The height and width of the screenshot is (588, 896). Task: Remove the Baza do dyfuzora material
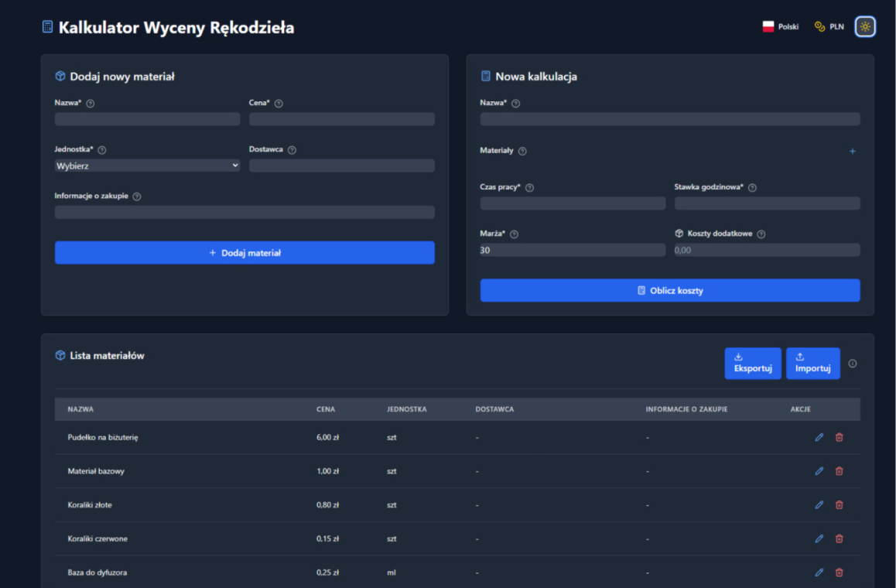(x=839, y=573)
